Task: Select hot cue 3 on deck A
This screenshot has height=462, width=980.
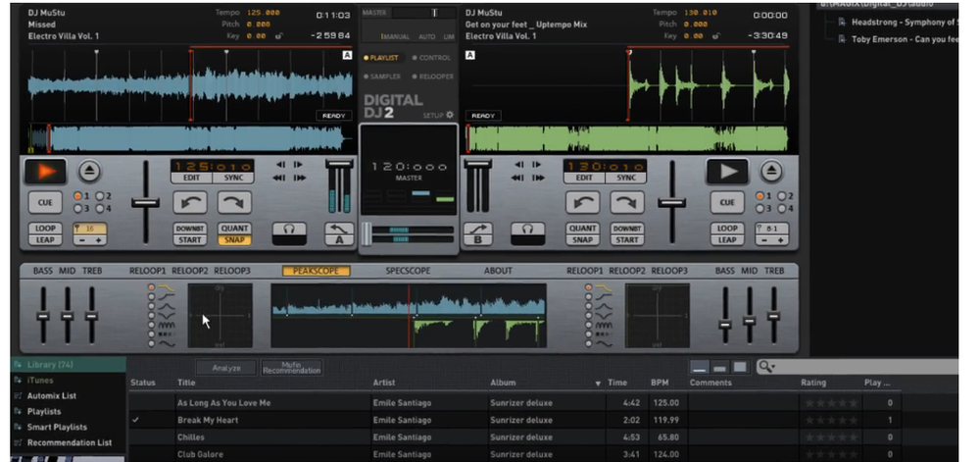Action: (x=77, y=208)
